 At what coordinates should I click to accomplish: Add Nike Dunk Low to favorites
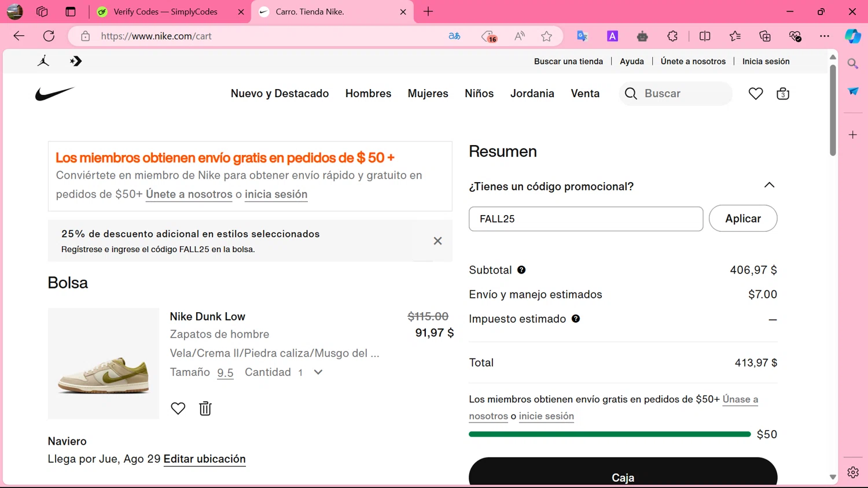point(178,408)
